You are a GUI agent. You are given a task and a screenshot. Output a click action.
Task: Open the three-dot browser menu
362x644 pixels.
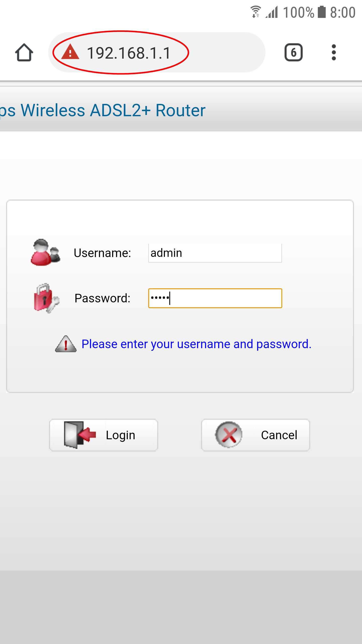pos(334,53)
